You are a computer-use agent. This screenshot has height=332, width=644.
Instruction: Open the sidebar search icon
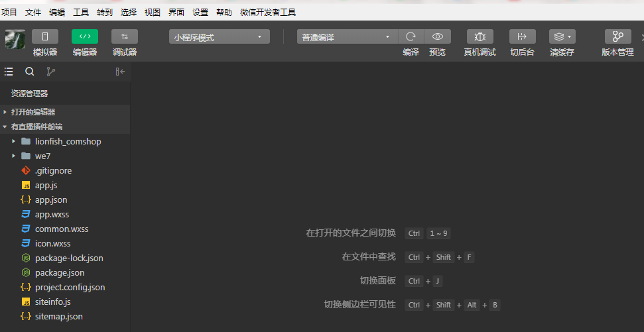30,72
